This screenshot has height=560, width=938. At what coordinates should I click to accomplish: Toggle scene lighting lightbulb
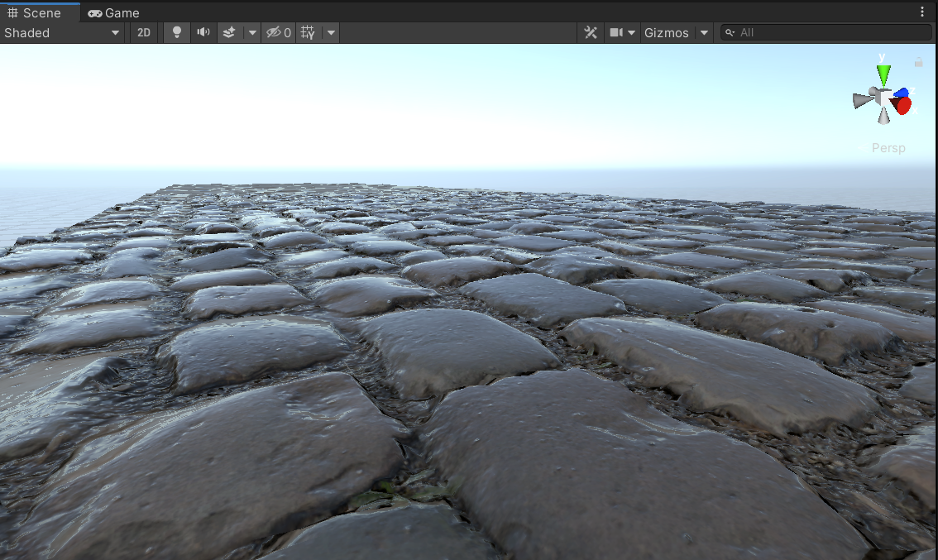(176, 33)
